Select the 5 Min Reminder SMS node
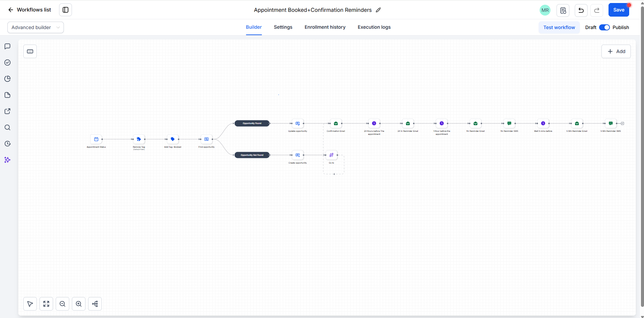This screenshot has height=318, width=644. pos(611,123)
